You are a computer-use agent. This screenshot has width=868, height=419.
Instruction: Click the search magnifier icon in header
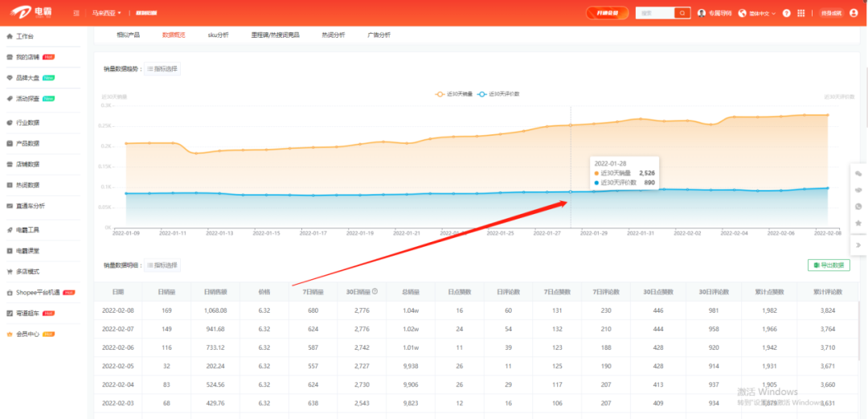(682, 14)
